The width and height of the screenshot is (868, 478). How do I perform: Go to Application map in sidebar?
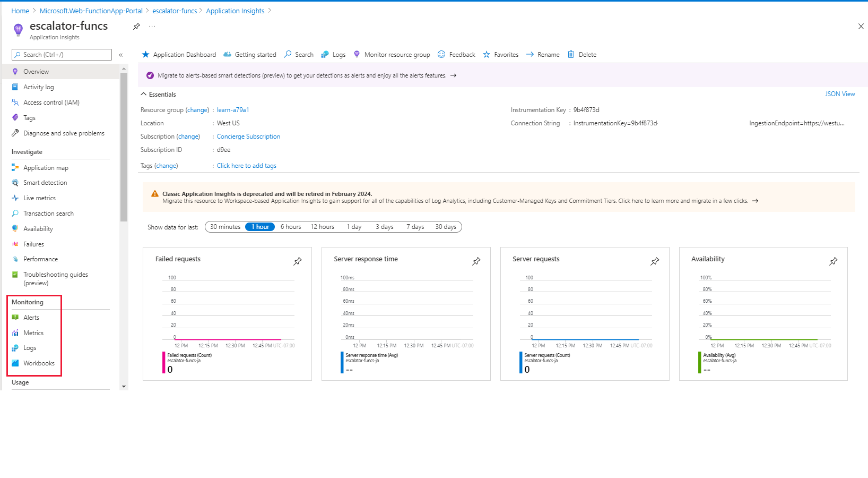[x=46, y=168]
